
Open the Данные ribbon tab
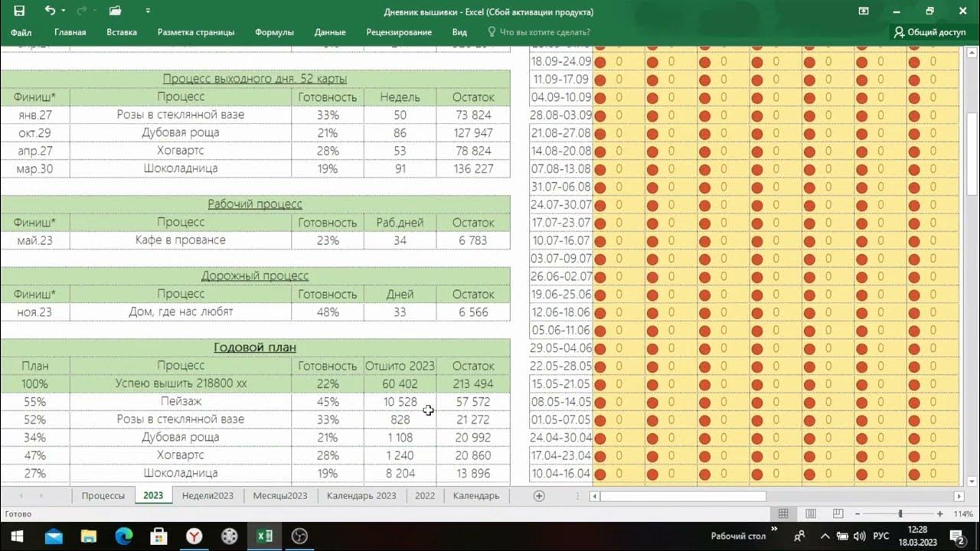(330, 33)
